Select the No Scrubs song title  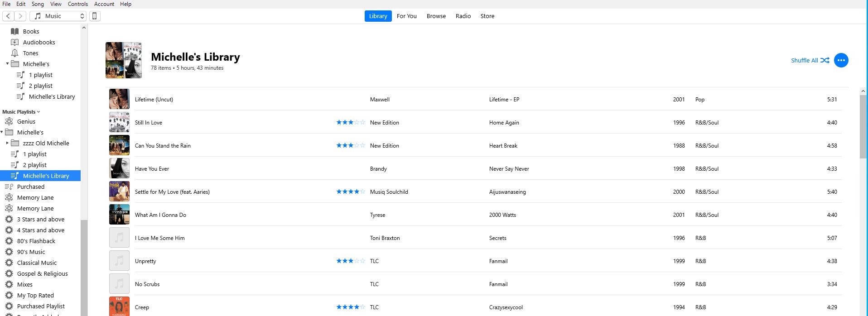[x=147, y=284]
